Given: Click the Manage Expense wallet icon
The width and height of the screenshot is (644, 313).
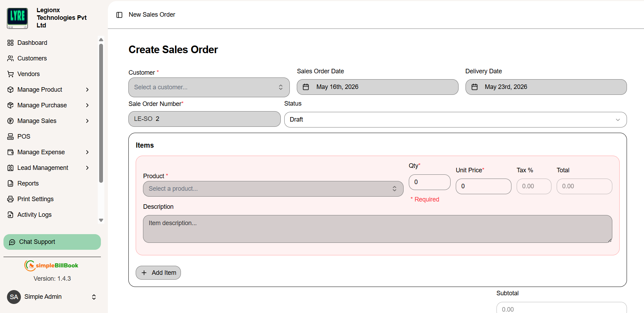Looking at the screenshot, I should point(10,152).
